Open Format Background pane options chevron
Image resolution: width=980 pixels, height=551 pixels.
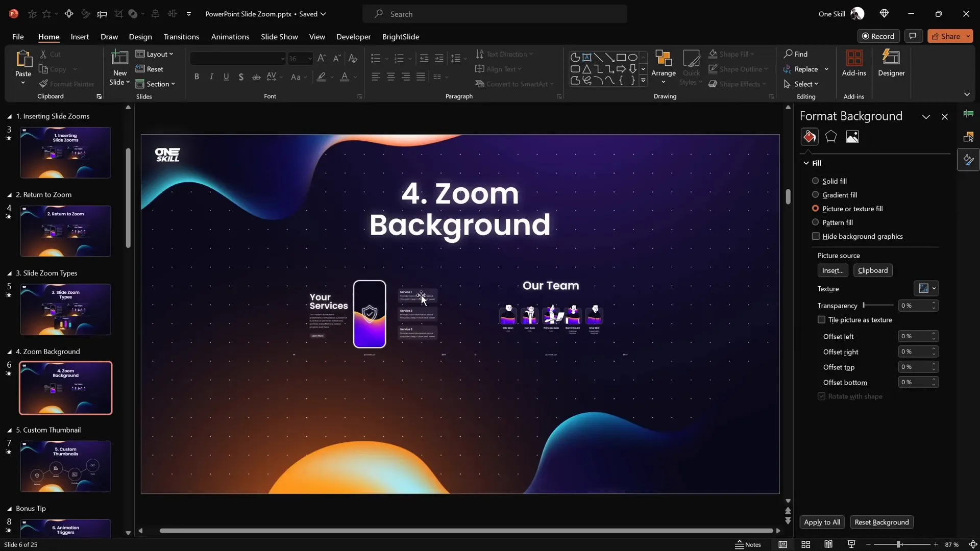(926, 117)
